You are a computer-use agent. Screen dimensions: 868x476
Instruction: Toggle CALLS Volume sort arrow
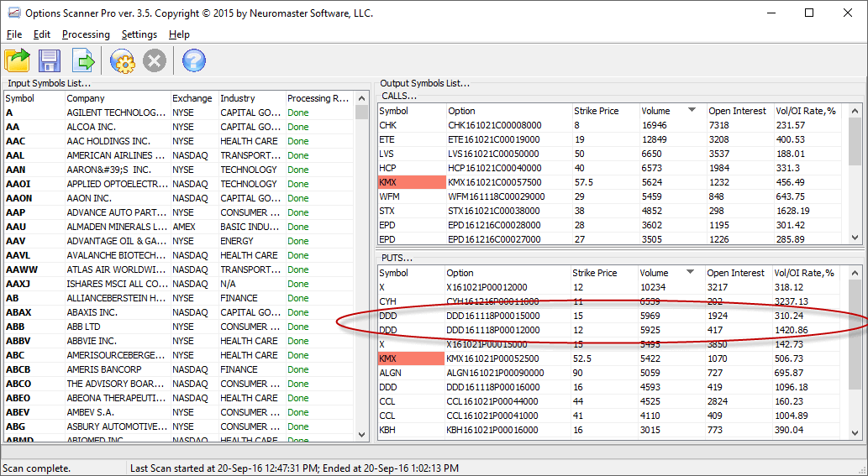(x=692, y=110)
